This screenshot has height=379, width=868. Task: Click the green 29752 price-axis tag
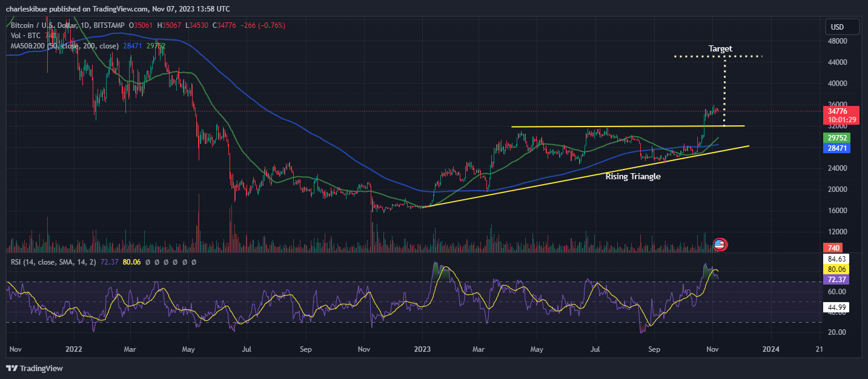click(838, 137)
